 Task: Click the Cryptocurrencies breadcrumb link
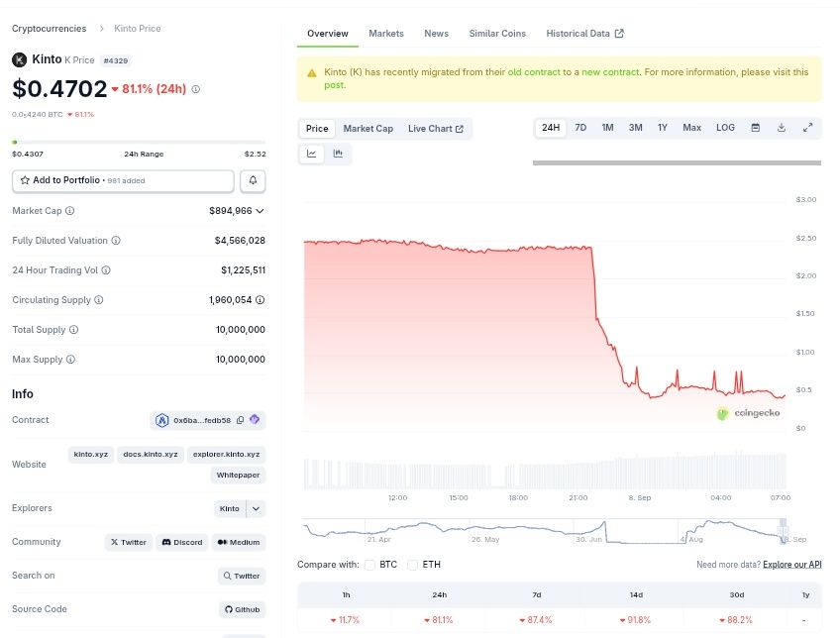tap(49, 29)
